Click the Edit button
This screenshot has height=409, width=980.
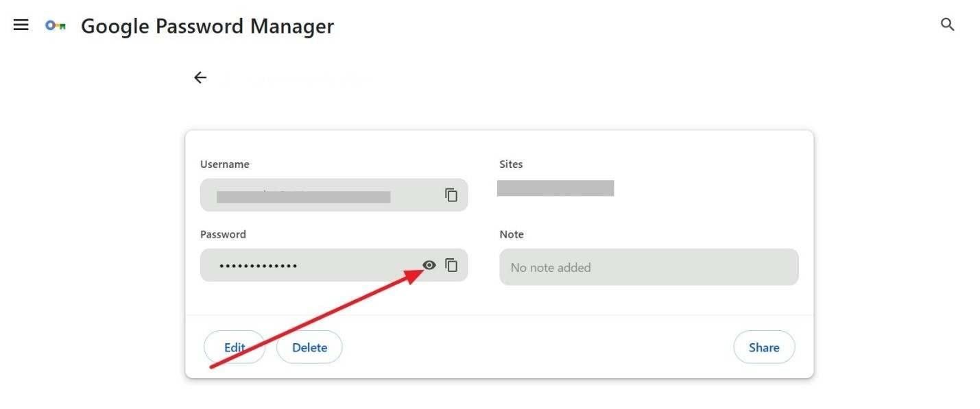click(x=235, y=347)
